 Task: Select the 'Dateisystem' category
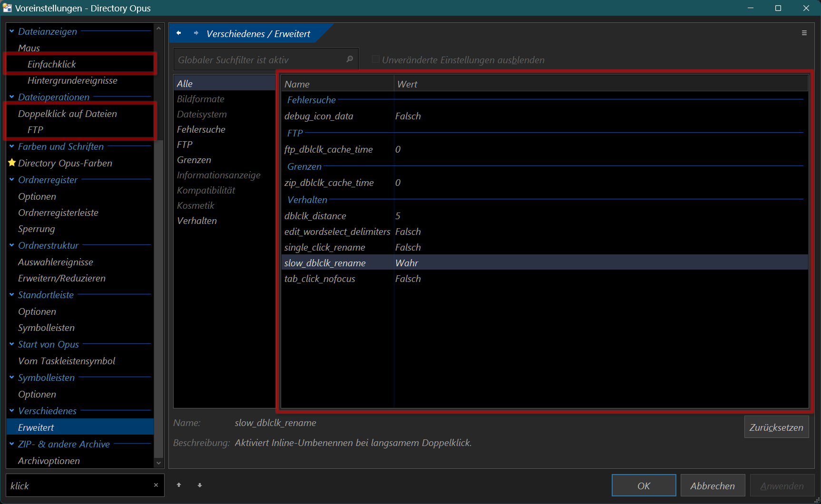[225, 114]
